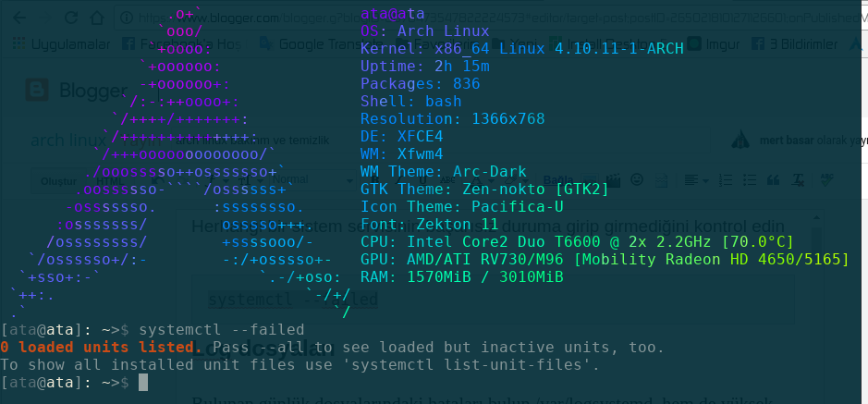Click the terminal cursor at the last prompt
The width and height of the screenshot is (868, 404).
(143, 383)
